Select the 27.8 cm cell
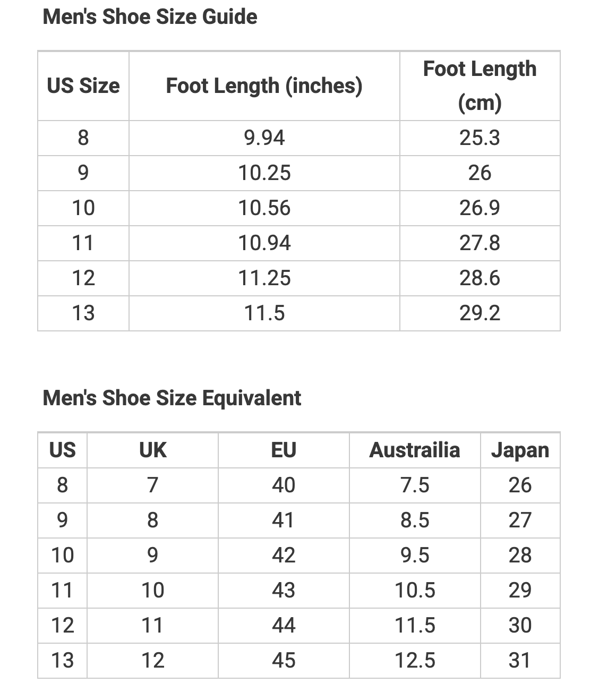 point(480,243)
